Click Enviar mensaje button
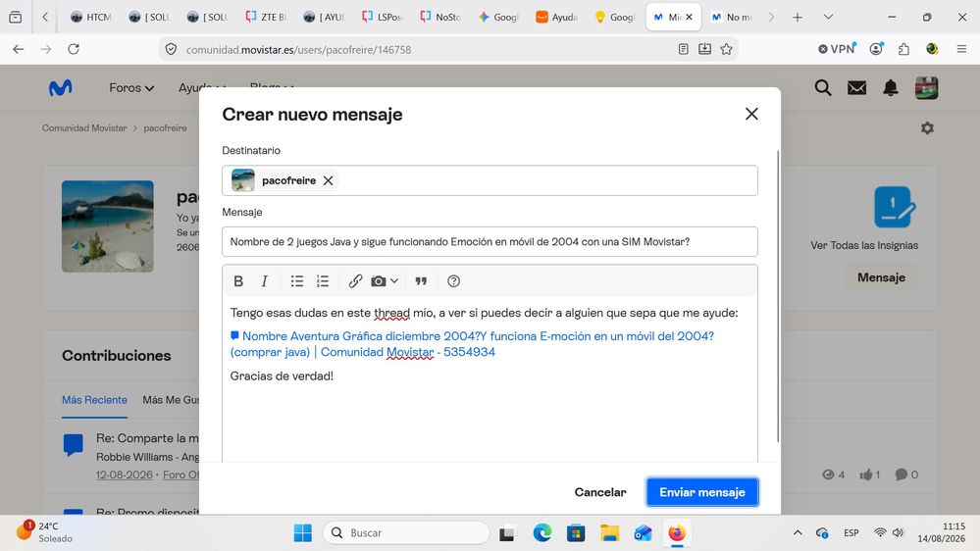The width and height of the screenshot is (980, 551). pyautogui.click(x=701, y=492)
